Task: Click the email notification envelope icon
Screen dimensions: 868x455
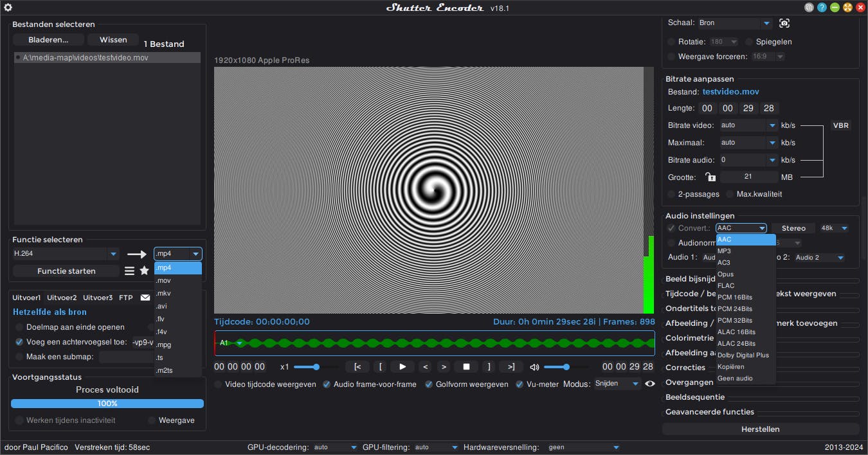Action: (x=145, y=298)
